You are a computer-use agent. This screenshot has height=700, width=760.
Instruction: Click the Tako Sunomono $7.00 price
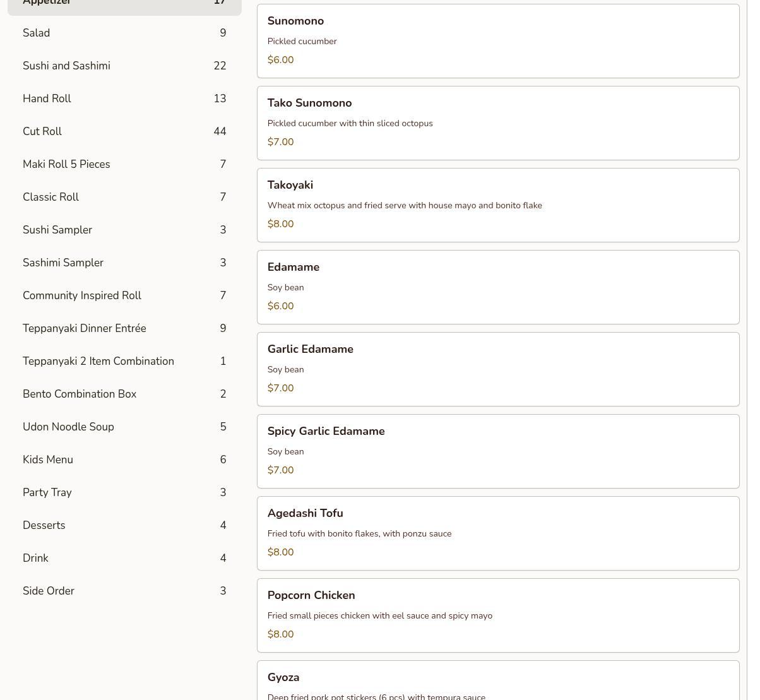click(280, 142)
